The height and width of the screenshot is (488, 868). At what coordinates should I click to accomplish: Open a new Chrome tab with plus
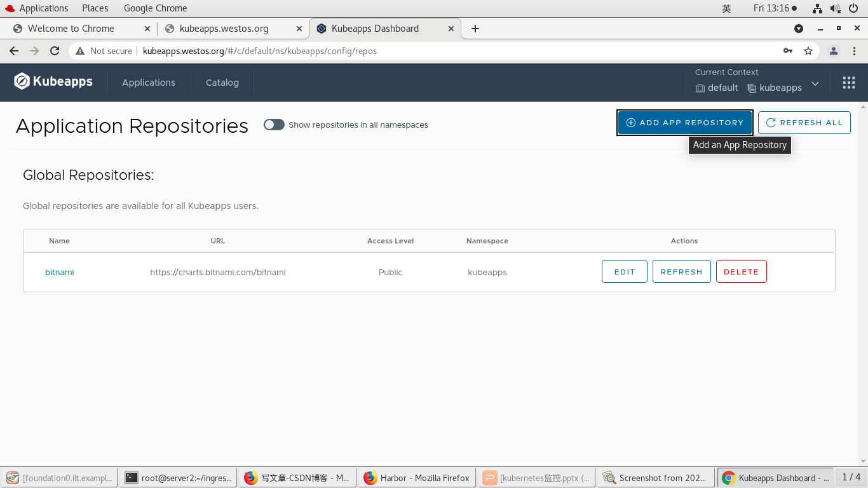tap(475, 29)
